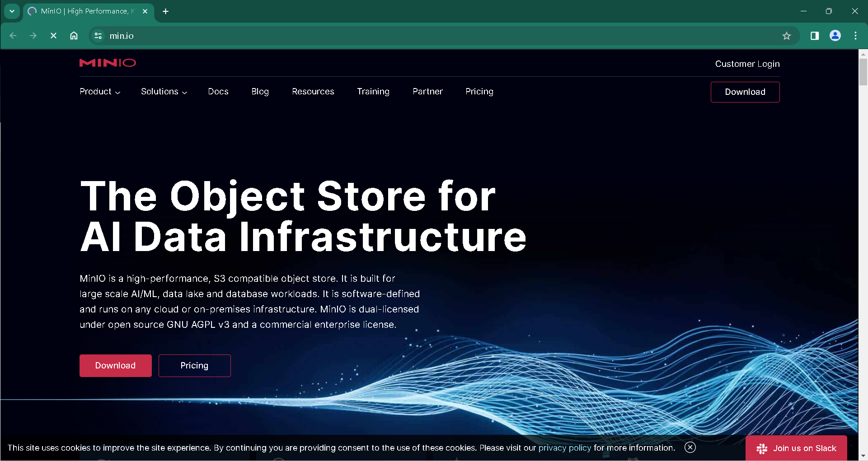
Task: Dismiss the cookie notice
Action: pyautogui.click(x=690, y=447)
